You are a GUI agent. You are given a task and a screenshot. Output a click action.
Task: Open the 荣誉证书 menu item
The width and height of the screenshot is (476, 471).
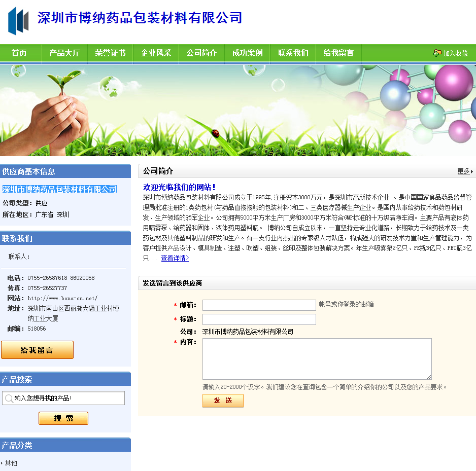click(x=110, y=53)
